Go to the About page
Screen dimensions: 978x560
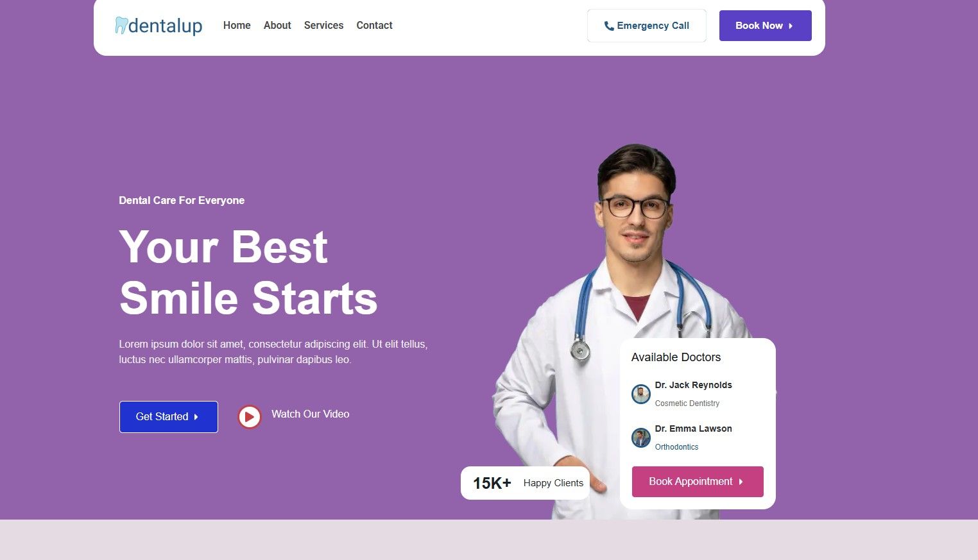[277, 26]
